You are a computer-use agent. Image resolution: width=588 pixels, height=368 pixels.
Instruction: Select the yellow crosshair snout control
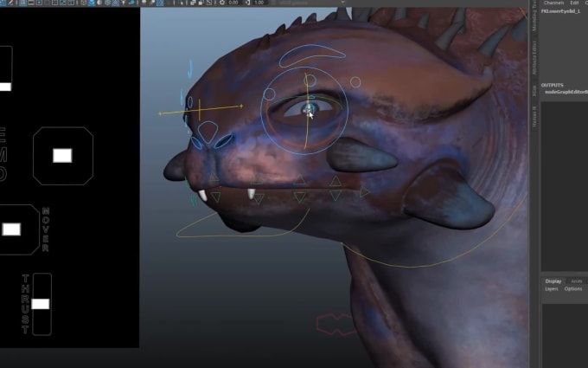pos(200,110)
